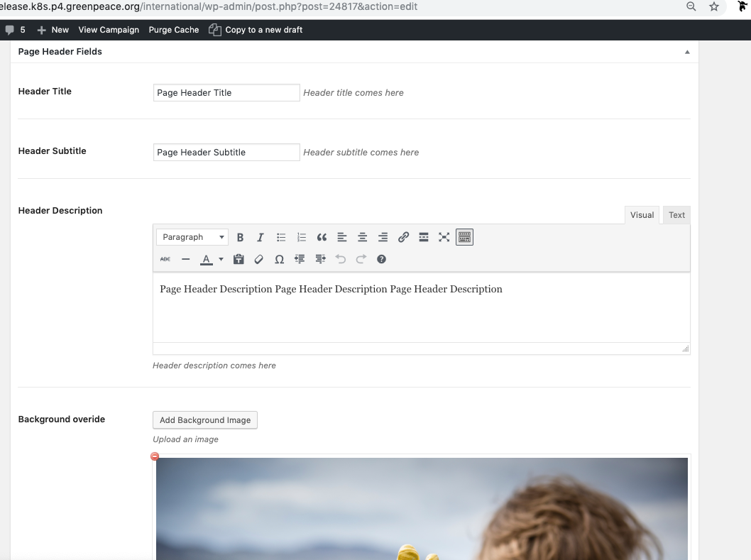Click the Header Title input field

click(x=226, y=92)
